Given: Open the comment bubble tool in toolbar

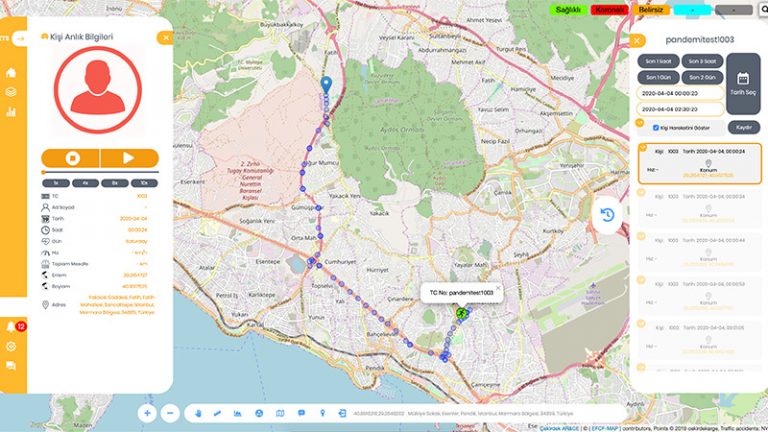Looking at the screenshot, I should 301,413.
